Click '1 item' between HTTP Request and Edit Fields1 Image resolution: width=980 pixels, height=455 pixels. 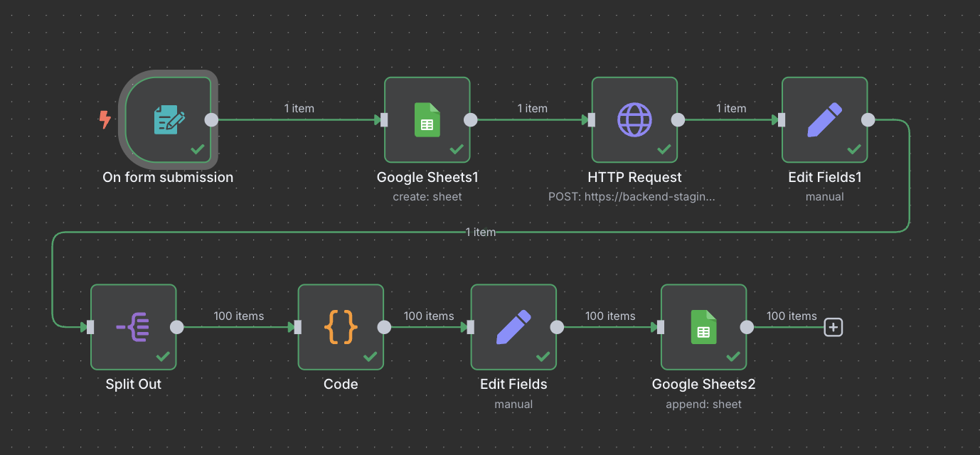[731, 108]
